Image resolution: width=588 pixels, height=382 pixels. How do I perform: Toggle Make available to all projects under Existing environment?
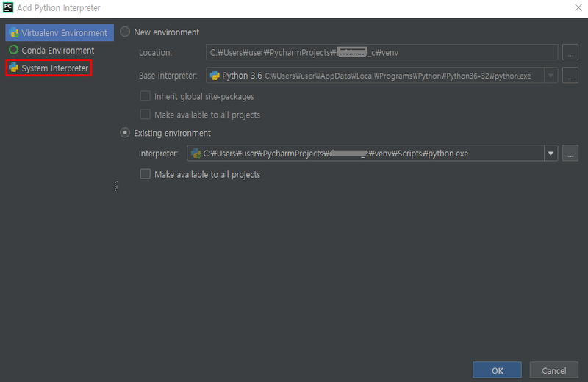(145, 174)
